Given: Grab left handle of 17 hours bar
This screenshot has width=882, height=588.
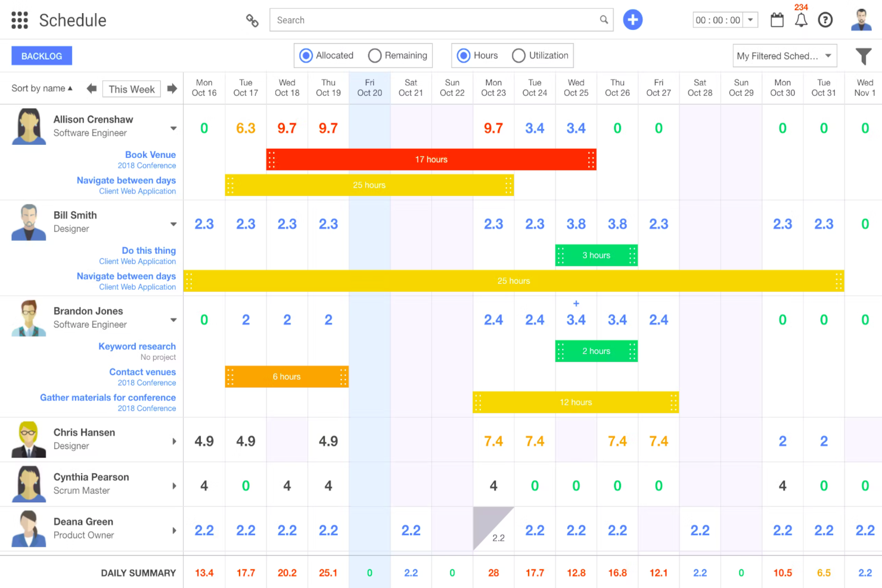Looking at the screenshot, I should 272,160.
